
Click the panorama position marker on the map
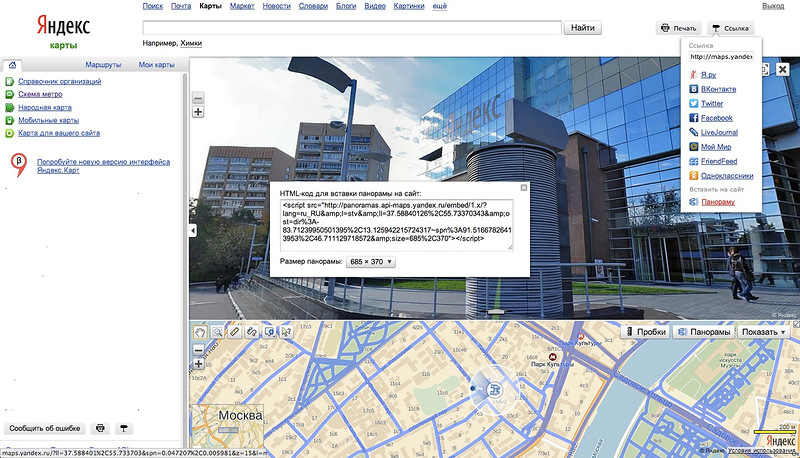click(494, 390)
